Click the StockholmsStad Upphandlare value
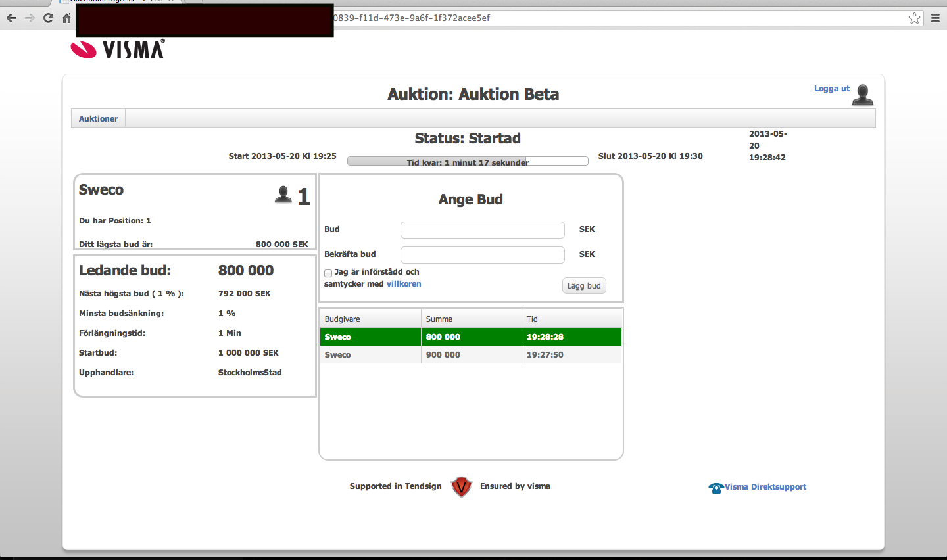 point(250,373)
